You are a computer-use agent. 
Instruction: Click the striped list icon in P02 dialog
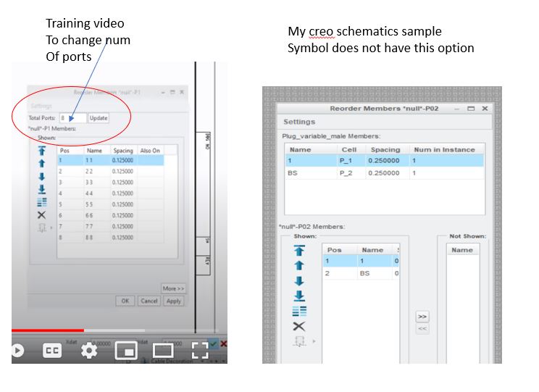click(x=299, y=311)
